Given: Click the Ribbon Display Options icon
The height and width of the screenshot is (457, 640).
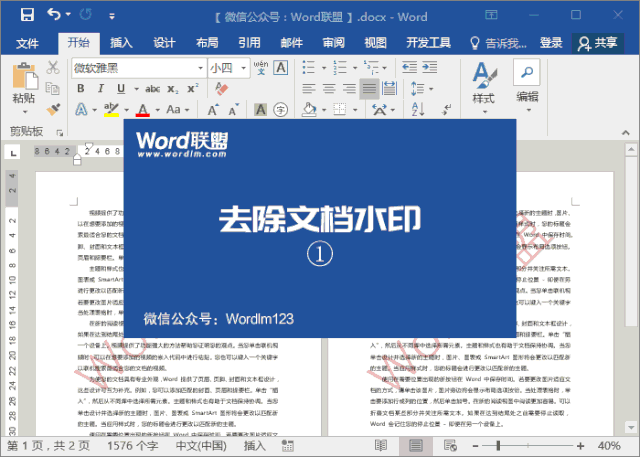Looking at the screenshot, I should (x=491, y=15).
